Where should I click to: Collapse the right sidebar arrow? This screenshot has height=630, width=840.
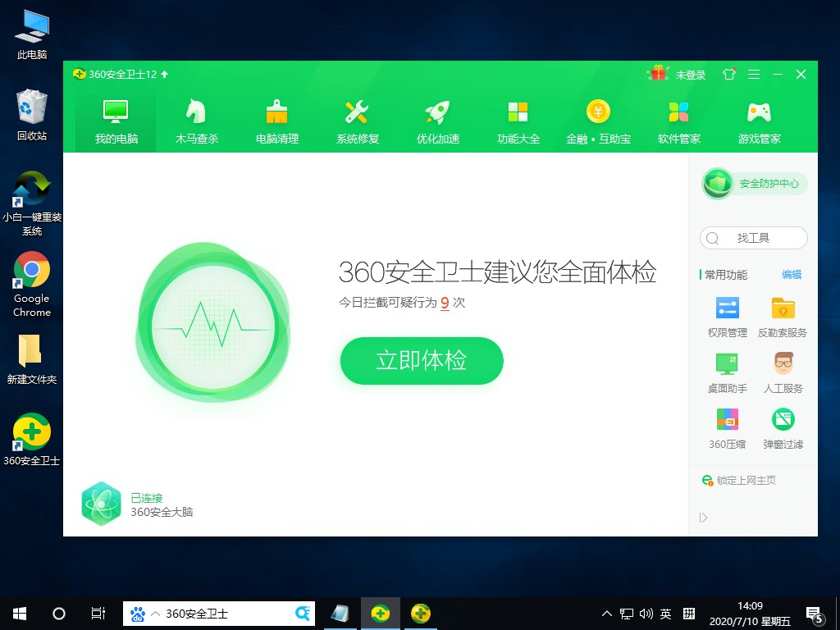click(705, 518)
